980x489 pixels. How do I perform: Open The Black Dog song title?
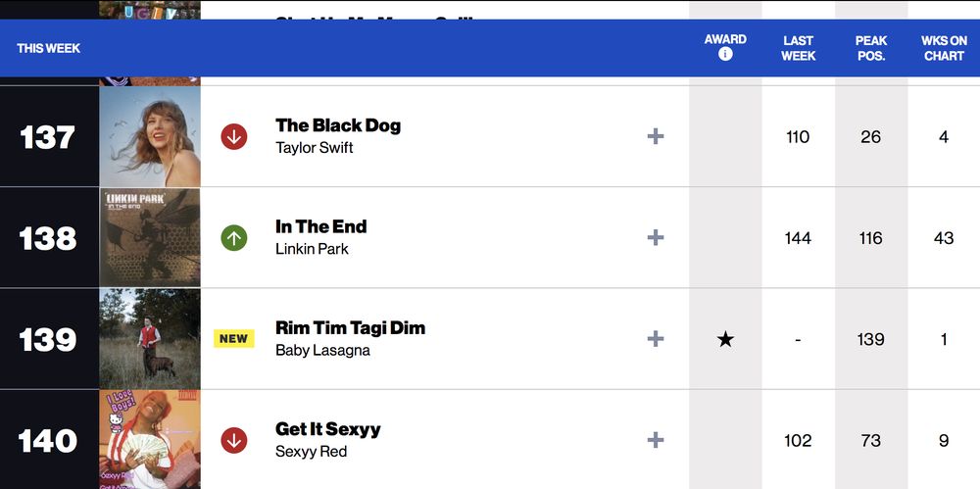click(338, 125)
